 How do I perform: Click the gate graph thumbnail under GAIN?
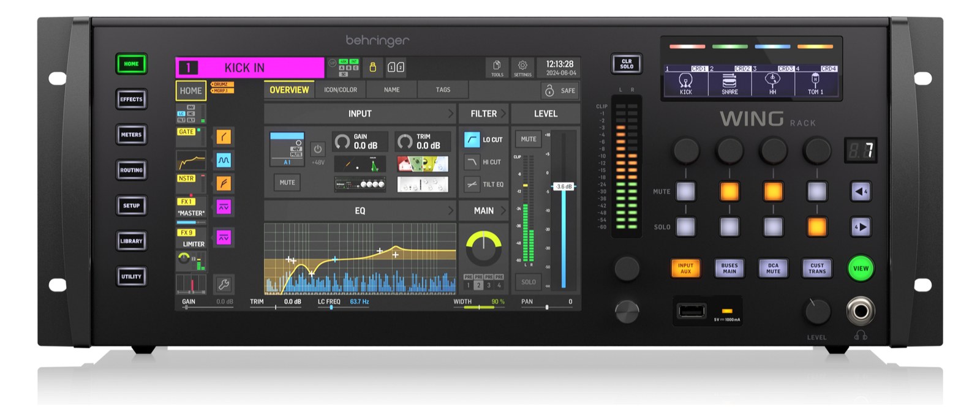[x=360, y=163]
